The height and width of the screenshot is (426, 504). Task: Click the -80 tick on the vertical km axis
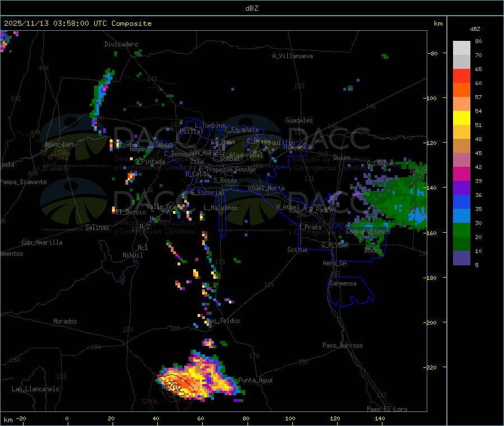coord(433,53)
